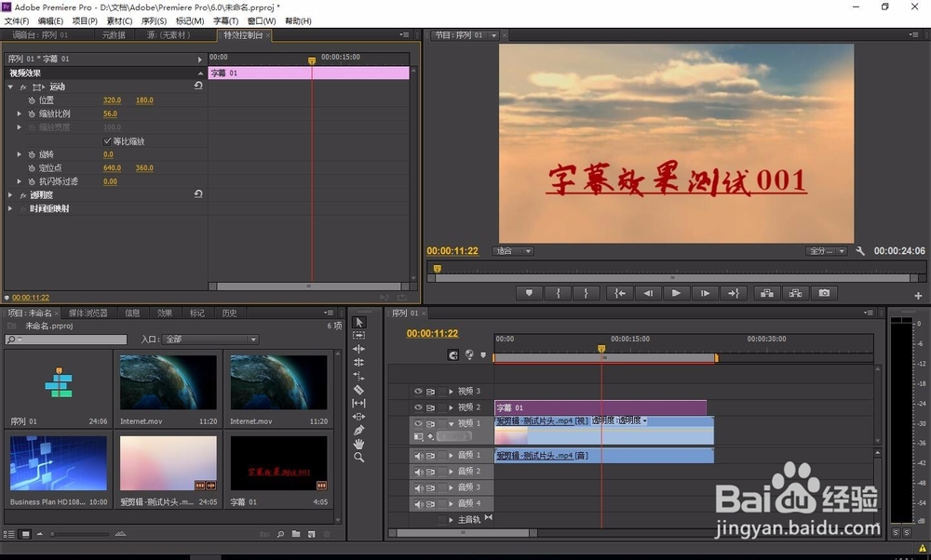Switch to the Media Browser tab
Viewport: 931px width, 560px height.
tap(88, 313)
